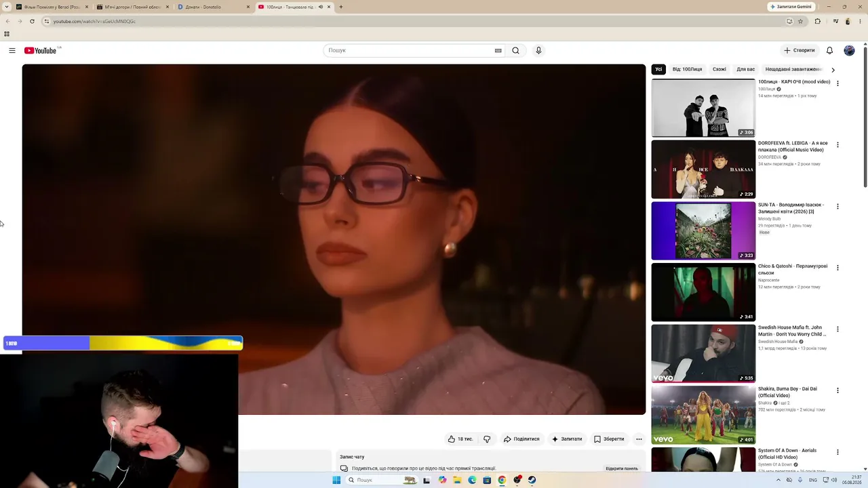Viewport: 868px width, 488px height.
Task: Open the Chrome apps grid shortcut
Action: tap(7, 34)
